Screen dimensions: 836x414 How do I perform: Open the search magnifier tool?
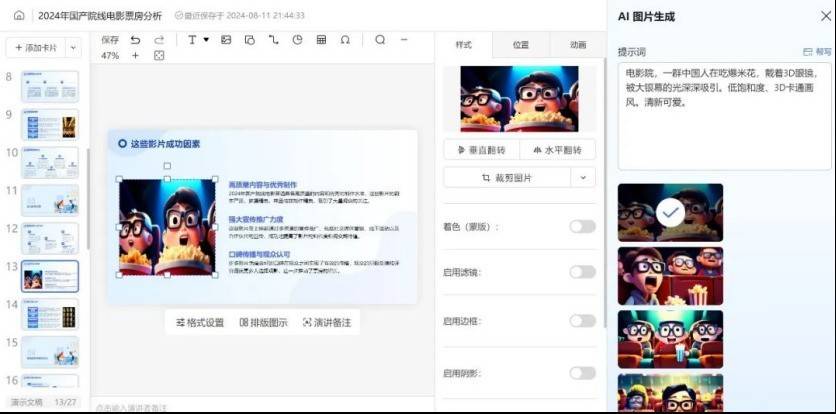380,40
